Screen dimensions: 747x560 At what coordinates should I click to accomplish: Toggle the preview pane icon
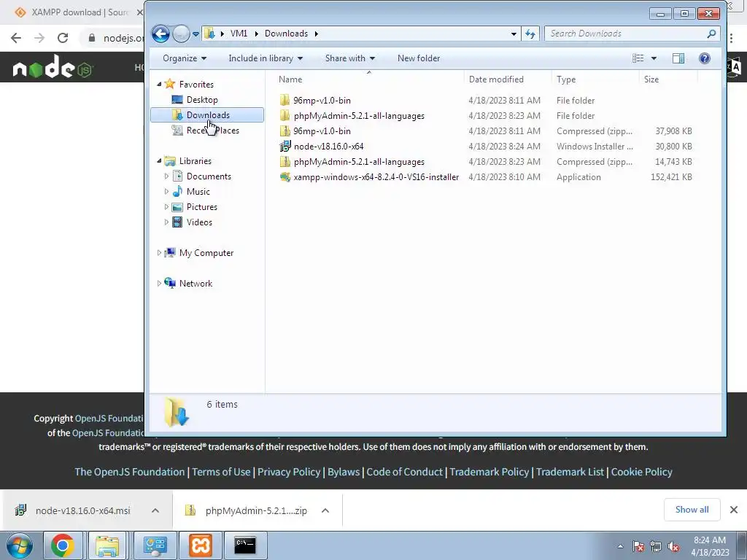678,58
